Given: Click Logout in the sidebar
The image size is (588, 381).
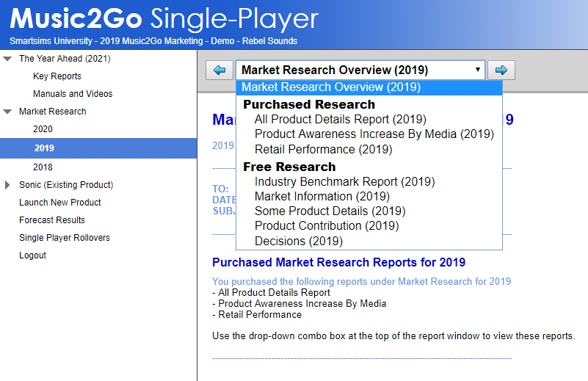Looking at the screenshot, I should click(32, 255).
